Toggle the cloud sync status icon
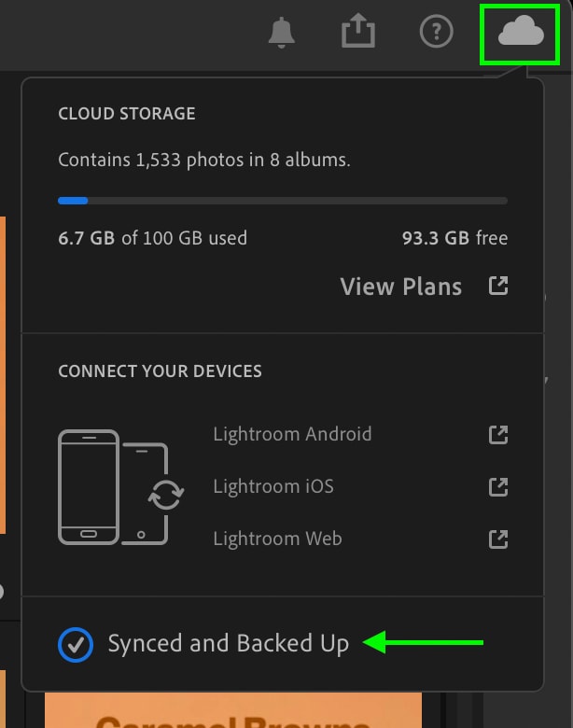Image resolution: width=573 pixels, height=728 pixels. tap(521, 31)
